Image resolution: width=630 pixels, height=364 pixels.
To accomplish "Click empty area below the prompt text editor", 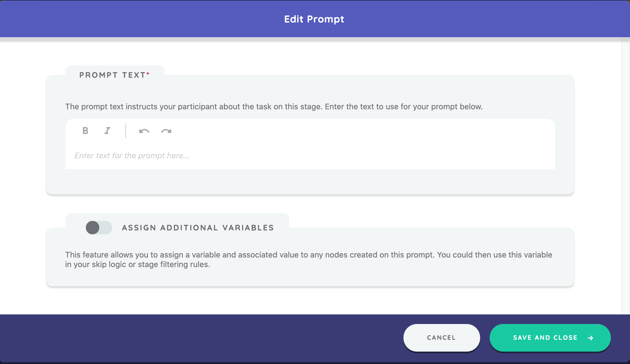I will click(x=310, y=182).
